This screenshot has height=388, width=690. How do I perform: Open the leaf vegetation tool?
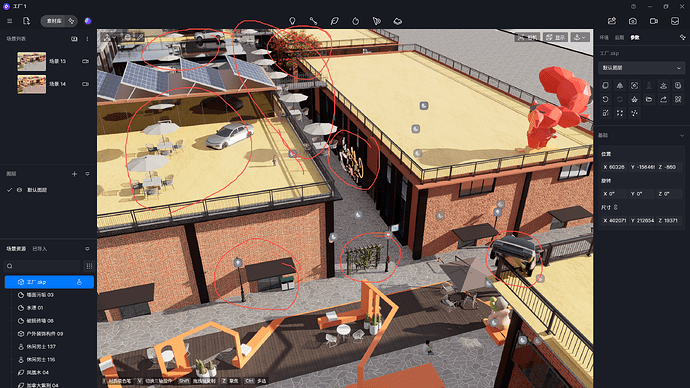tap(334, 21)
